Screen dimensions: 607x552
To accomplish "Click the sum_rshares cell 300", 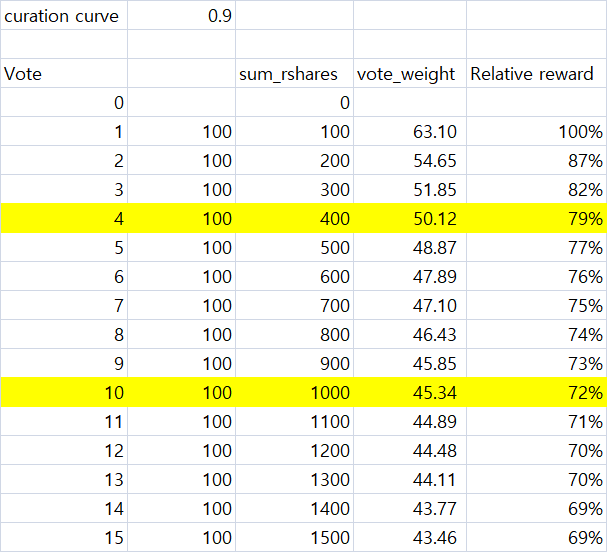I will point(294,190).
